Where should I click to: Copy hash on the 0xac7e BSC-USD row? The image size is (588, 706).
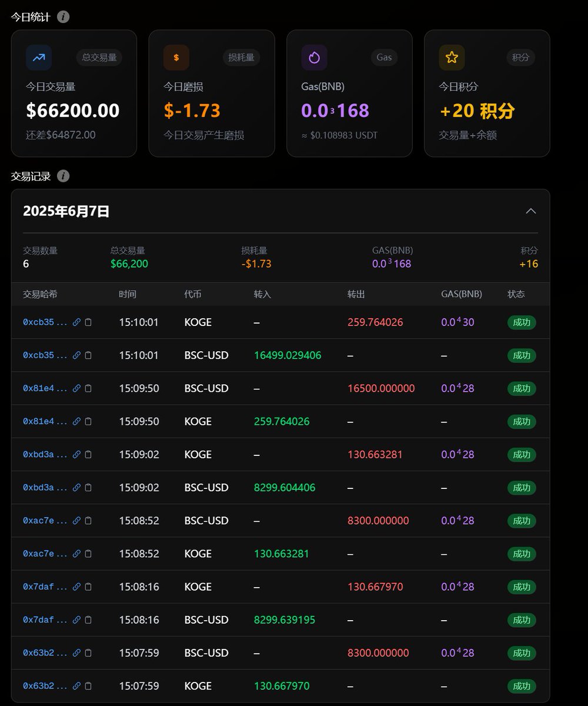pos(88,521)
